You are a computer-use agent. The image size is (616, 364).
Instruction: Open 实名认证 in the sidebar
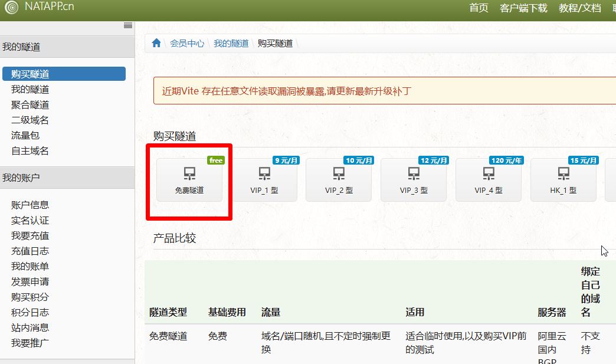(x=30, y=220)
